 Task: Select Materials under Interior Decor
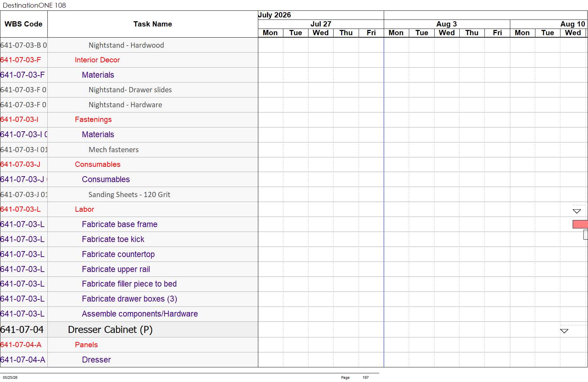click(98, 75)
